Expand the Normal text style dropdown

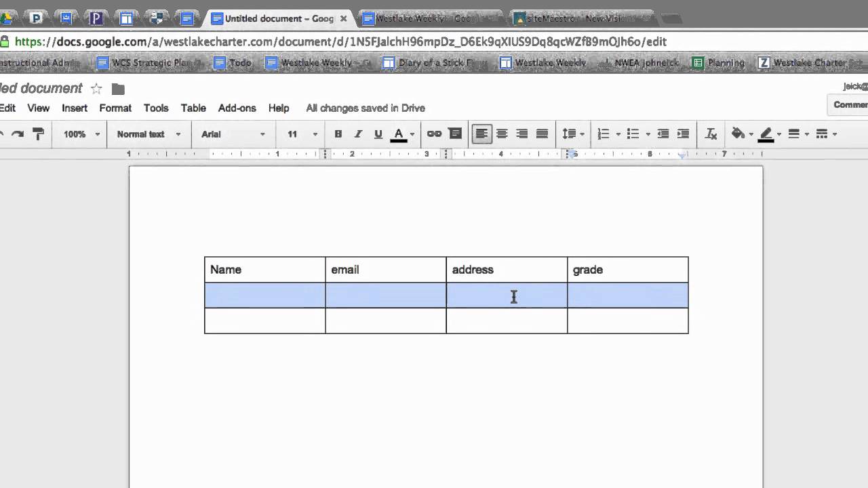[149, 134]
